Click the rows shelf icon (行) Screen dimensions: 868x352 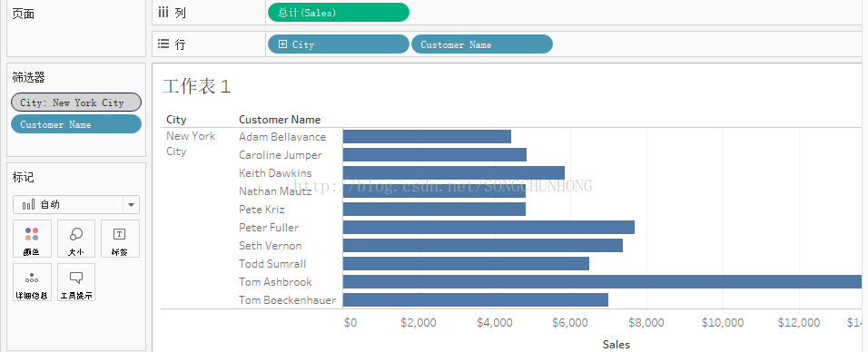pos(163,44)
